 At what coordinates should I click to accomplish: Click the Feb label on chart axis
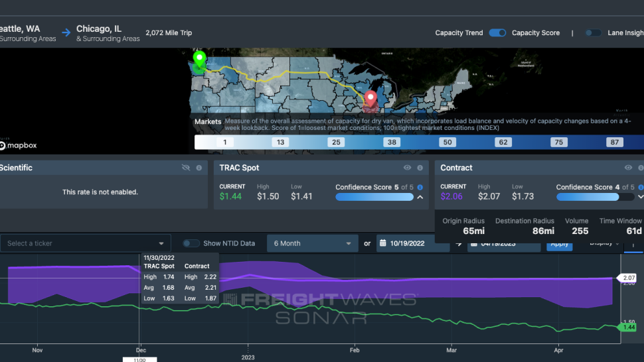coord(355,350)
